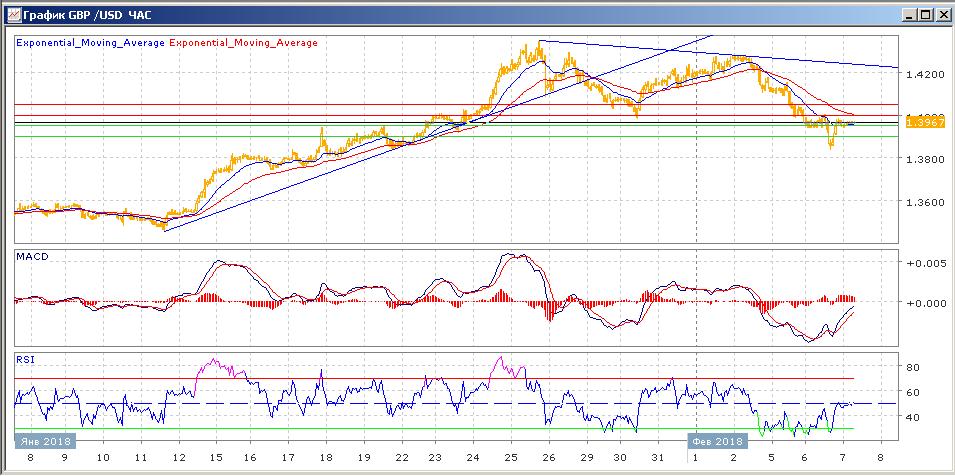Viewport: 955px width, 476px height.
Task: Click the RSI 60 level label
Action: [912, 393]
